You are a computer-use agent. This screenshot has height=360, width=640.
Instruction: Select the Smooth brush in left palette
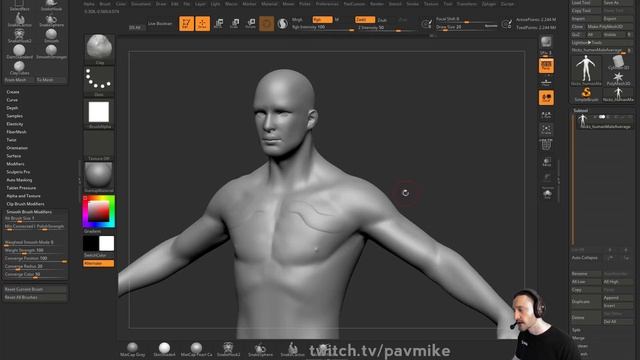[x=51, y=36]
